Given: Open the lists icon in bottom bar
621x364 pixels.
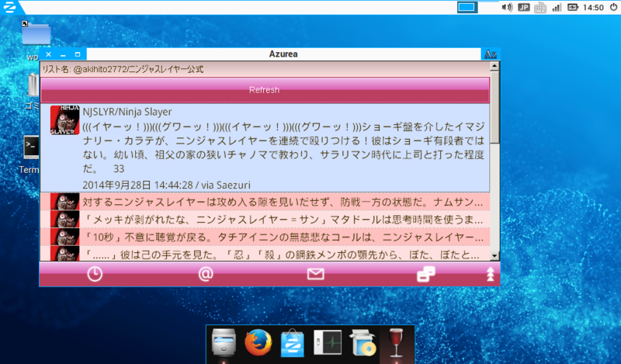Looking at the screenshot, I should pyautogui.click(x=426, y=274).
